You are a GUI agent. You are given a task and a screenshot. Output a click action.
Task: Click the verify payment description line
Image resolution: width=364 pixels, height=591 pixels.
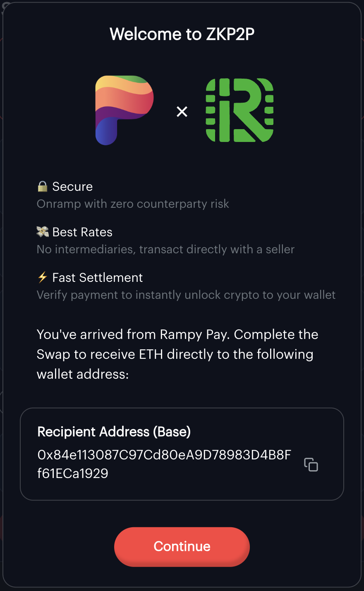click(x=186, y=295)
